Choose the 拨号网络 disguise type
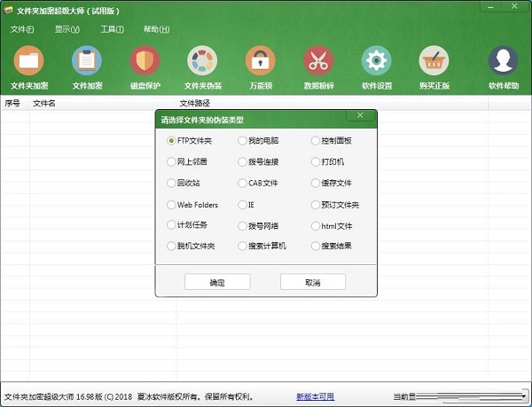532x407 pixels. point(258,226)
